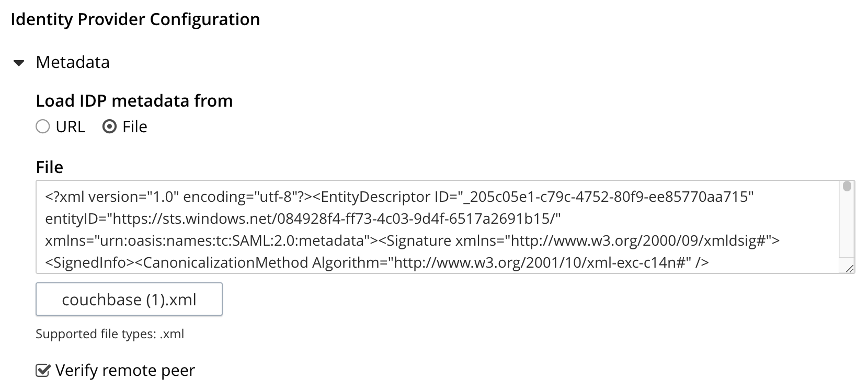Select the File radio button
The height and width of the screenshot is (390, 868).
pos(109,127)
